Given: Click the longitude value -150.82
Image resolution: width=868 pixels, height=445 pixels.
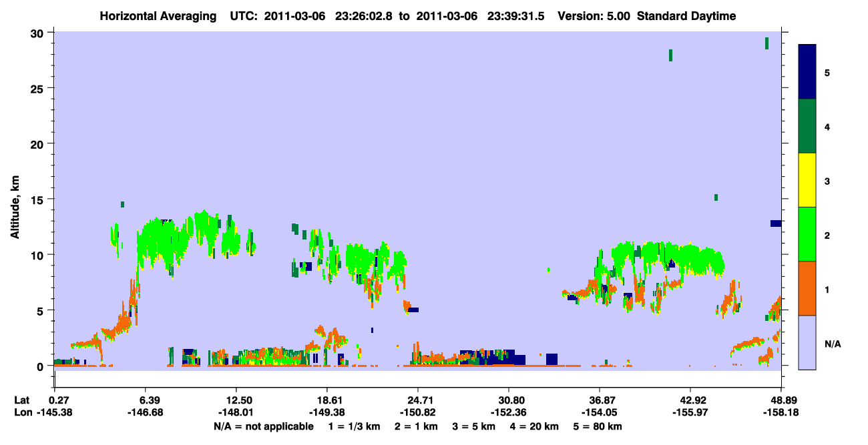Looking at the screenshot, I should point(418,413).
